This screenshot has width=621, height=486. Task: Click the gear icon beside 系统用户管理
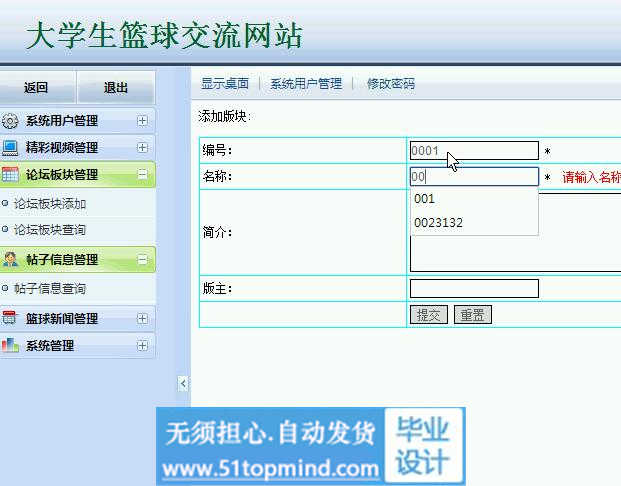coord(10,121)
